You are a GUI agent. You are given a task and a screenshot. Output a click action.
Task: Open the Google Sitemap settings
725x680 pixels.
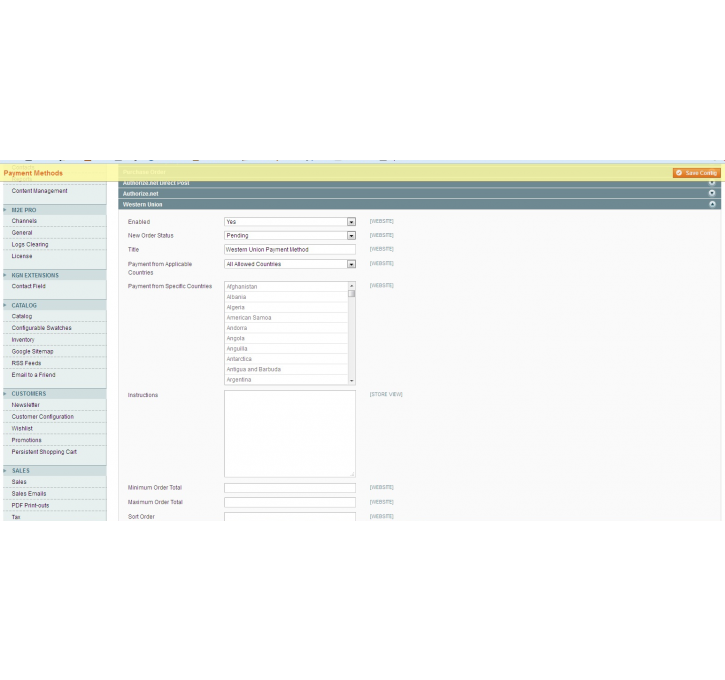tap(32, 351)
